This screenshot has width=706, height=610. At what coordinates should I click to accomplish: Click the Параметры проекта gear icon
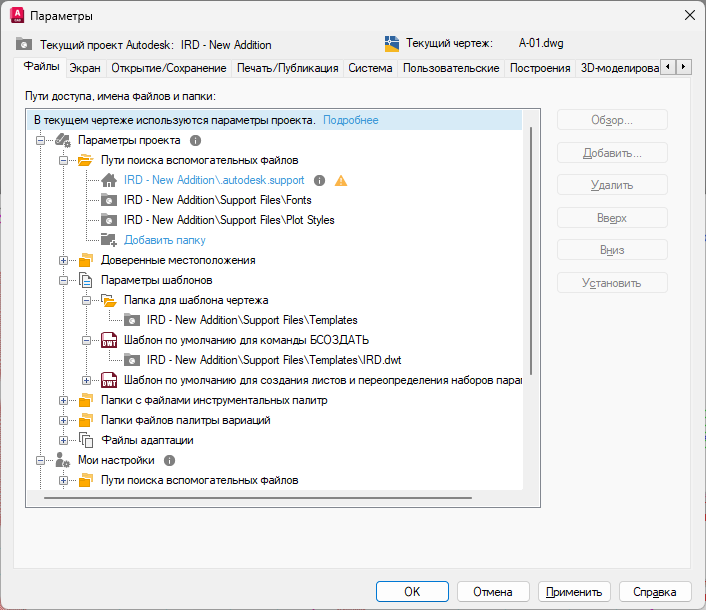coord(63,140)
